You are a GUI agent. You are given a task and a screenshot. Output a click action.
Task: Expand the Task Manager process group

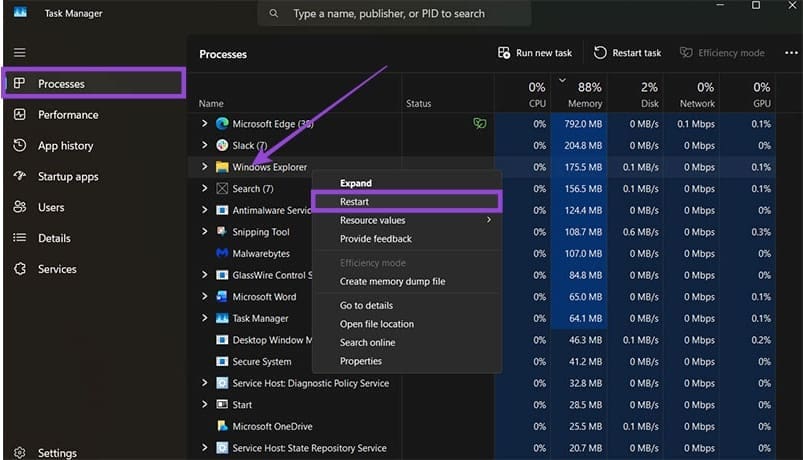(204, 318)
